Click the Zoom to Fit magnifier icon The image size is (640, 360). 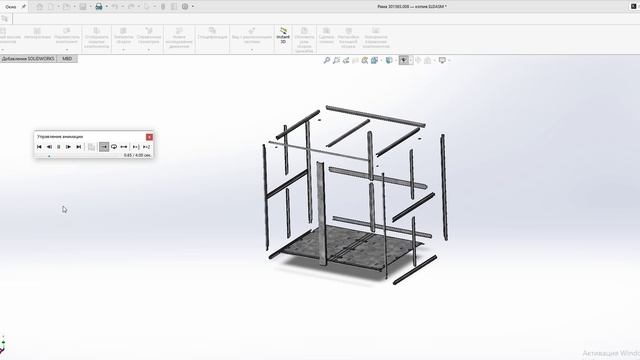(x=327, y=60)
